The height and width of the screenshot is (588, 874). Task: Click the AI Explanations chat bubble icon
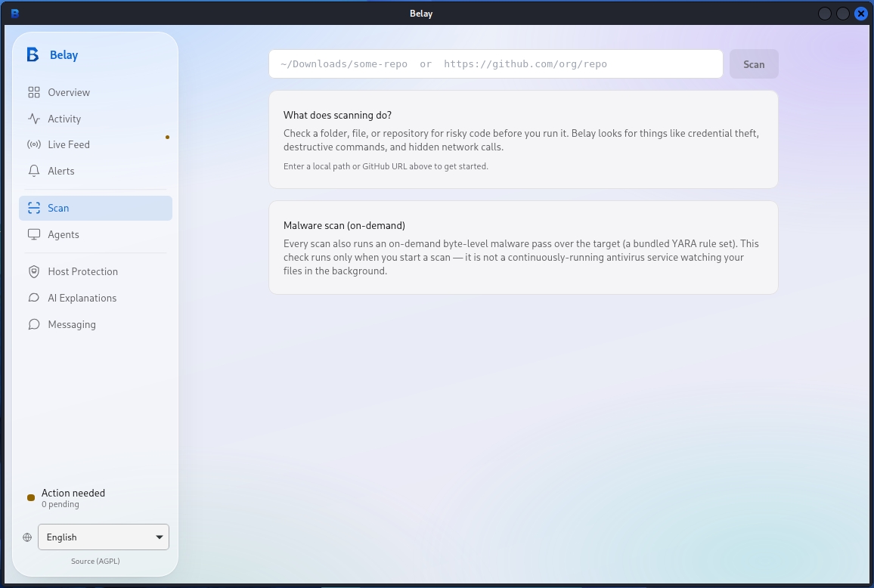tap(34, 298)
